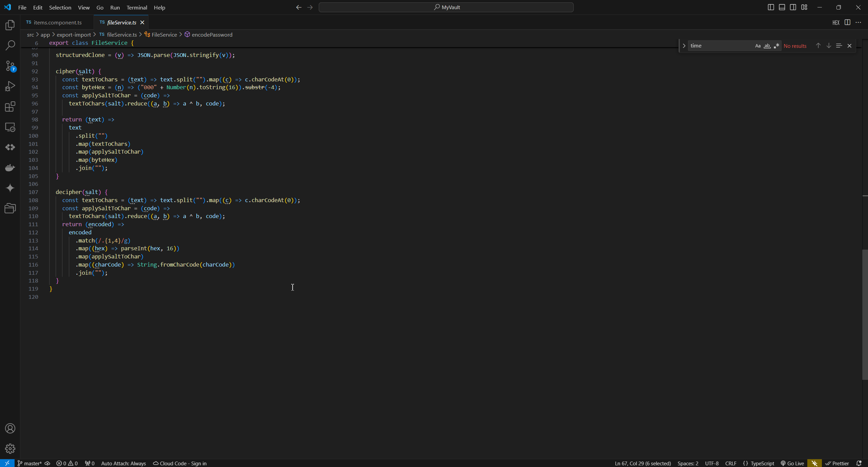This screenshot has height=467, width=868.
Task: Open the Explorer view in activity bar
Action: point(10,25)
